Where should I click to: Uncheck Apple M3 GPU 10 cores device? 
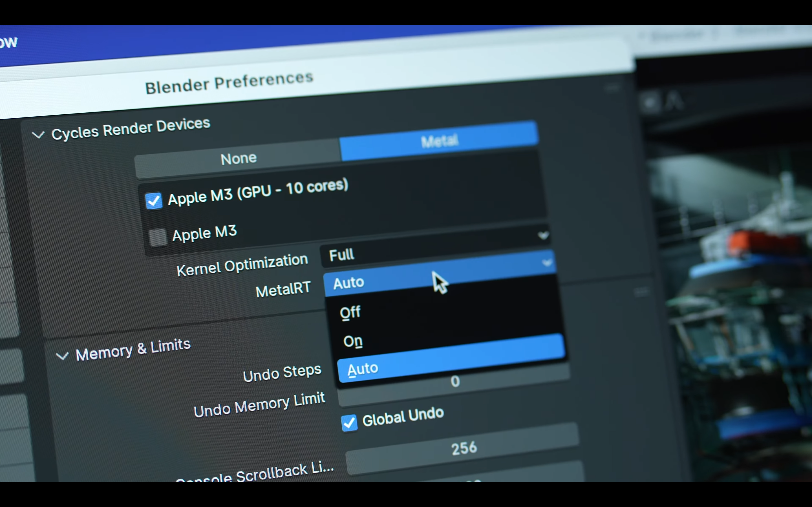(154, 201)
